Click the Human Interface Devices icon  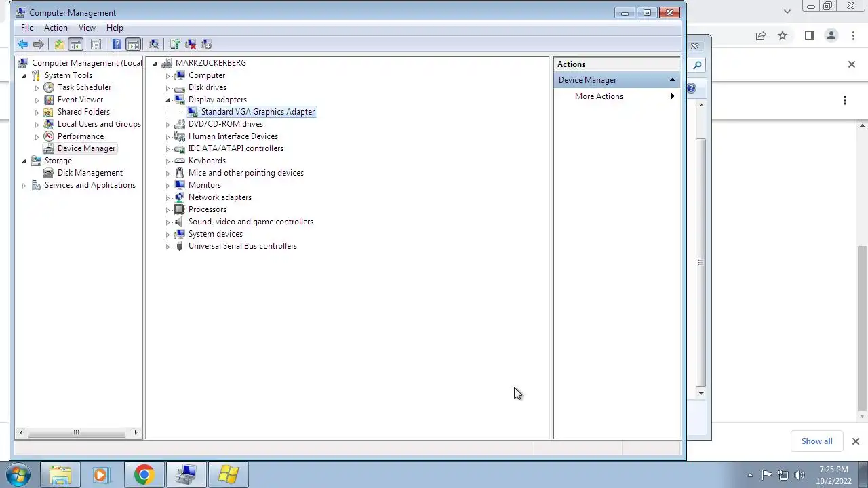[179, 136]
